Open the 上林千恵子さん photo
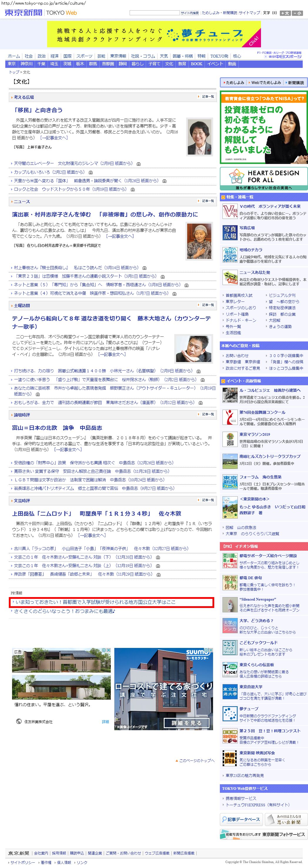This screenshot has height=868, width=308. pos(200,136)
